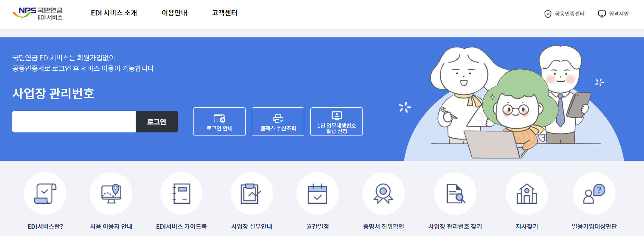Open 원격지원 remote support link
Screen dimensions: 644x236
[x=613, y=14]
